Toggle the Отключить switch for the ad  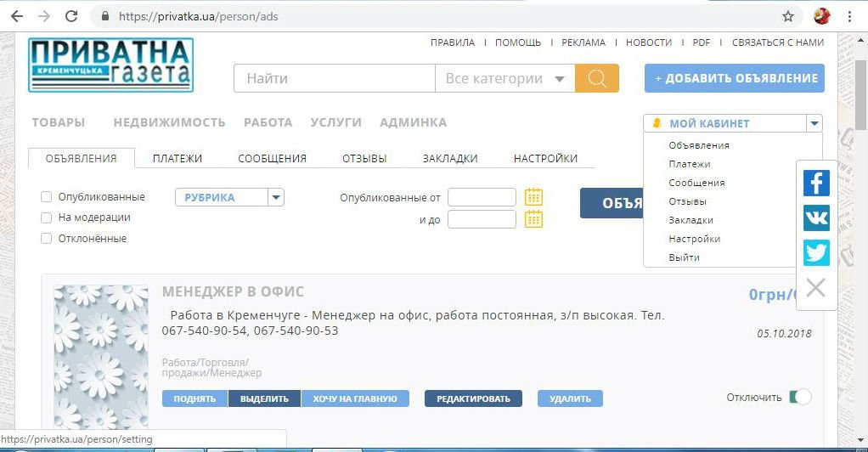[799, 397]
